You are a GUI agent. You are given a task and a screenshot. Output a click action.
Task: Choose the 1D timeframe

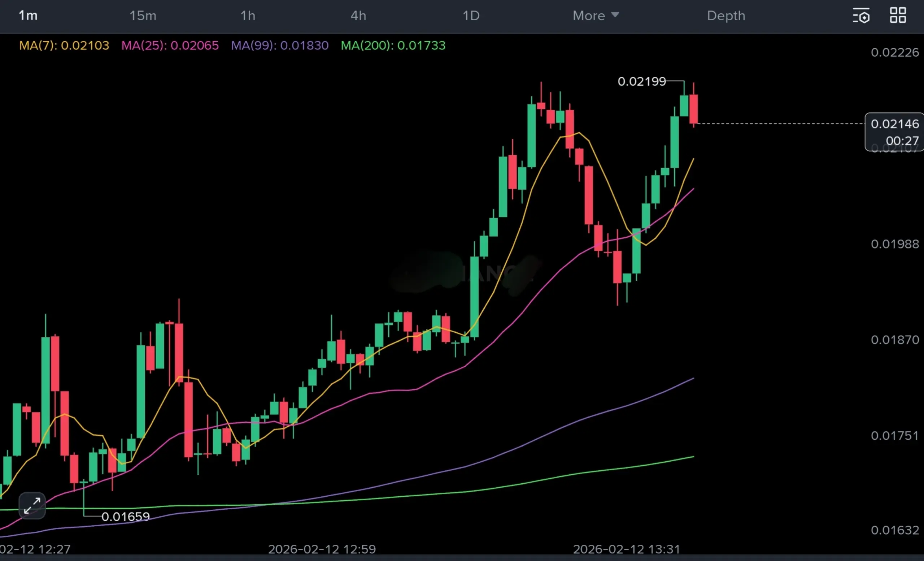tap(471, 16)
